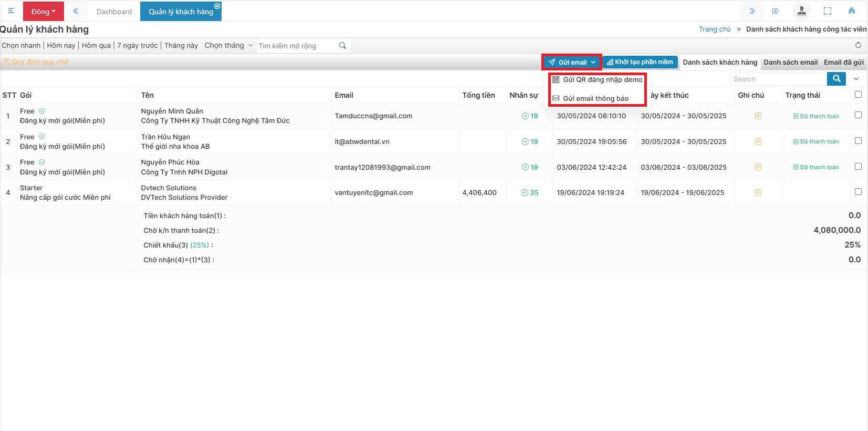
Task: Click Đã thanh toán status in row 2
Action: (x=816, y=141)
